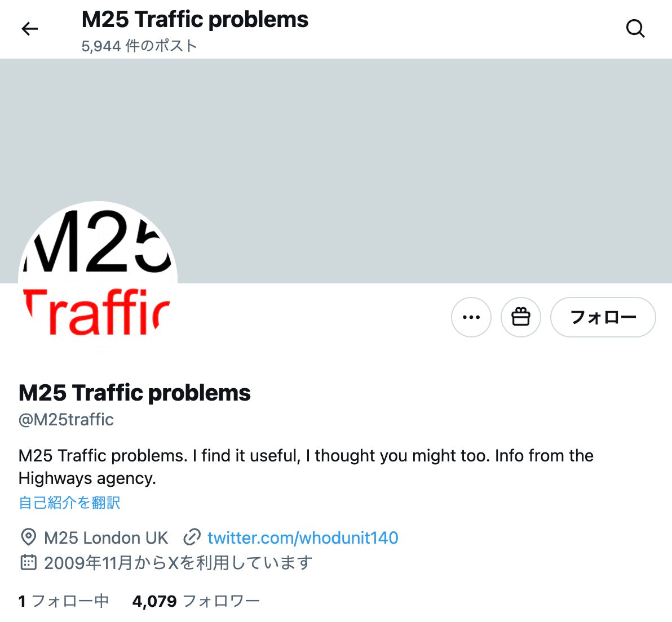This screenshot has width=672, height=622.
Task: Click the chain link icon
Action: (192, 537)
